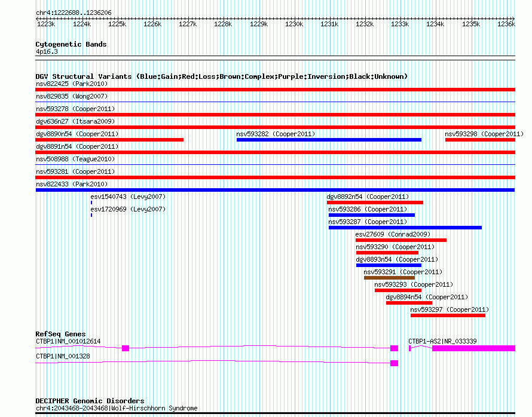Click the esv27609 (Conrad2009) label
Viewport: 532px width, 417px height.
click(393, 234)
